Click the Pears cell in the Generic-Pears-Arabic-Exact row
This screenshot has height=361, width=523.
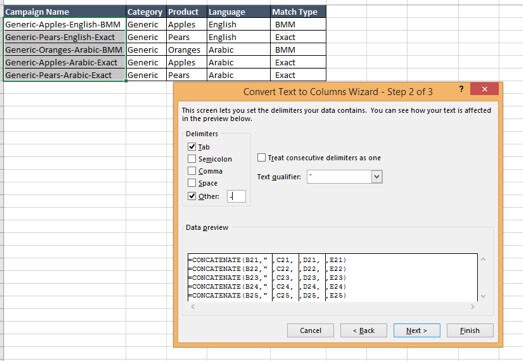pos(186,75)
